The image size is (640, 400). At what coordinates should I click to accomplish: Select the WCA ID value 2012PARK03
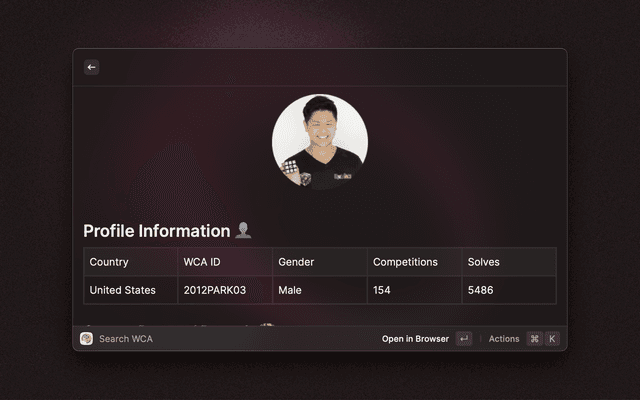(x=214, y=290)
